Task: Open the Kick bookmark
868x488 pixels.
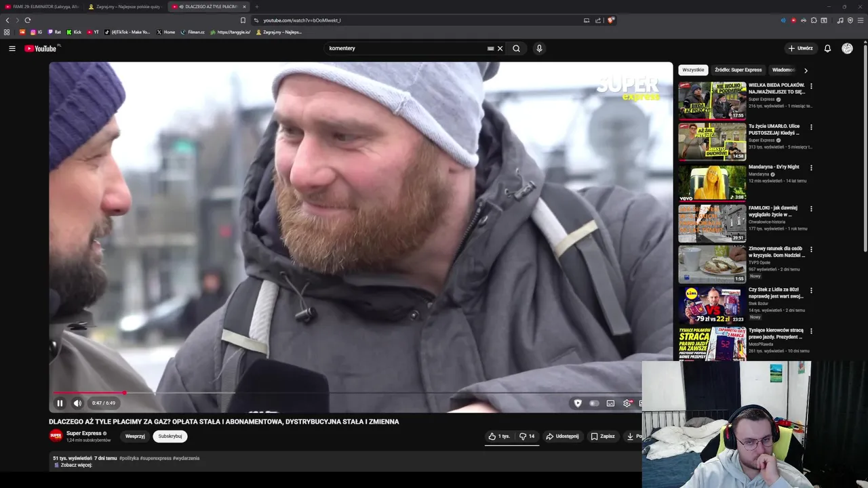Action: 74,32
